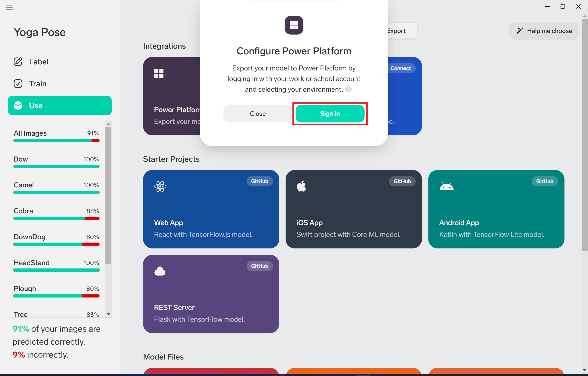Viewport: 588px width, 376px height.
Task: Restore the window using the restore button
Action: [563, 7]
